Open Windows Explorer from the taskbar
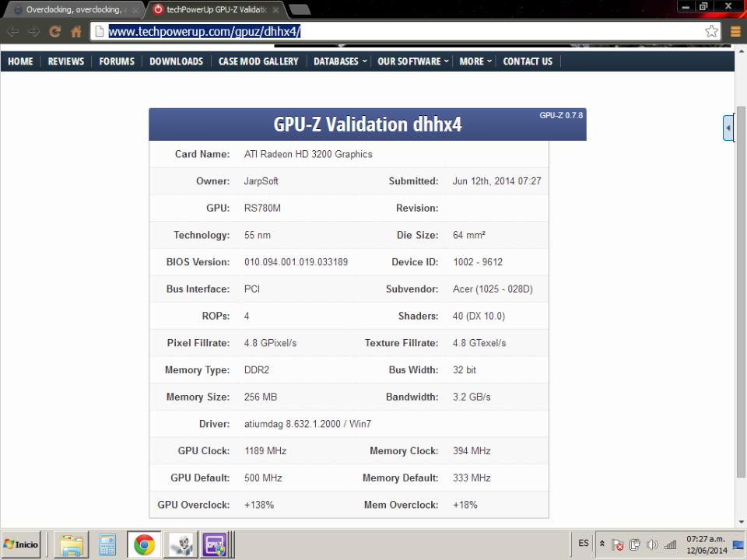This screenshot has height=560, width=747. [x=72, y=544]
